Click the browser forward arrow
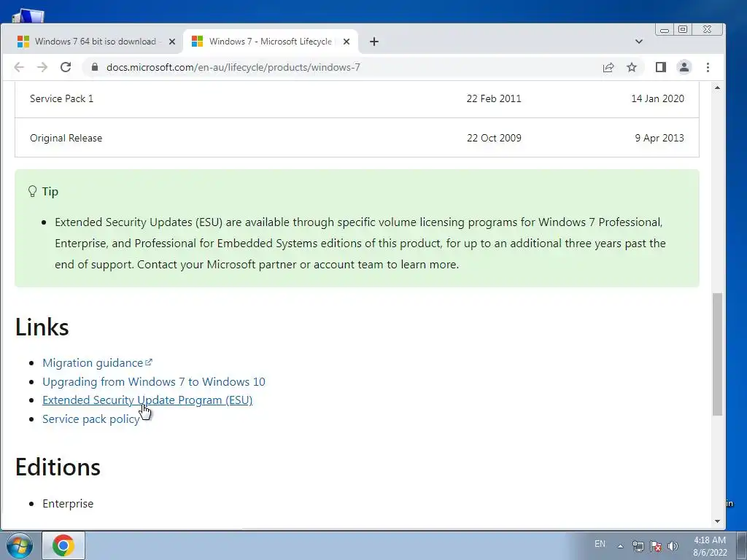The width and height of the screenshot is (747, 560). pyautogui.click(x=42, y=67)
